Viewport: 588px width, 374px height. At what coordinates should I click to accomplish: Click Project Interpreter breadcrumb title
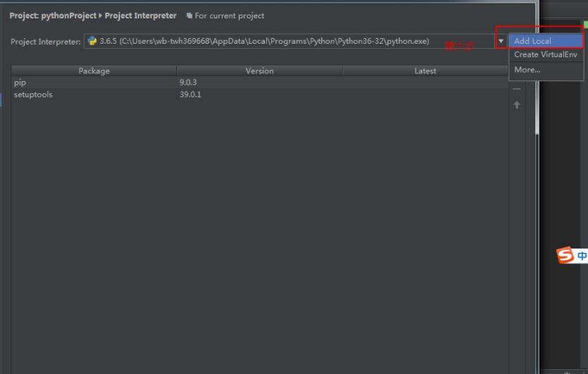pyautogui.click(x=140, y=16)
